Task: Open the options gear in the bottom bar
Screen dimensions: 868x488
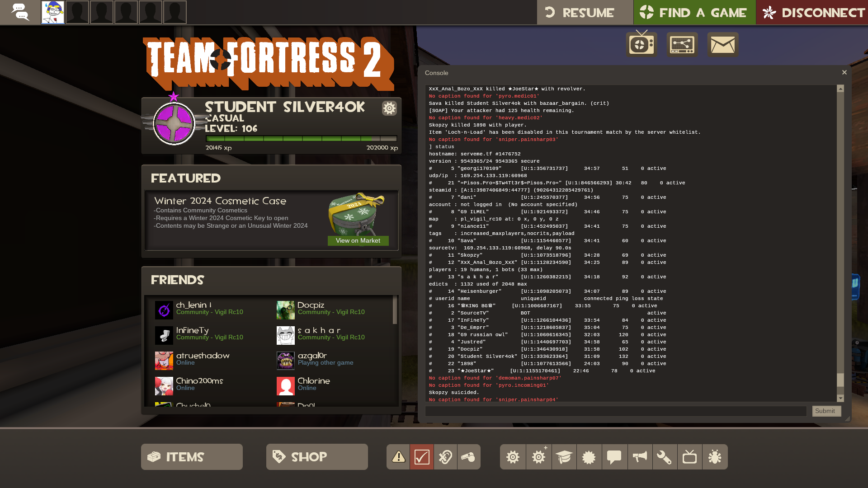Action: (x=513, y=457)
